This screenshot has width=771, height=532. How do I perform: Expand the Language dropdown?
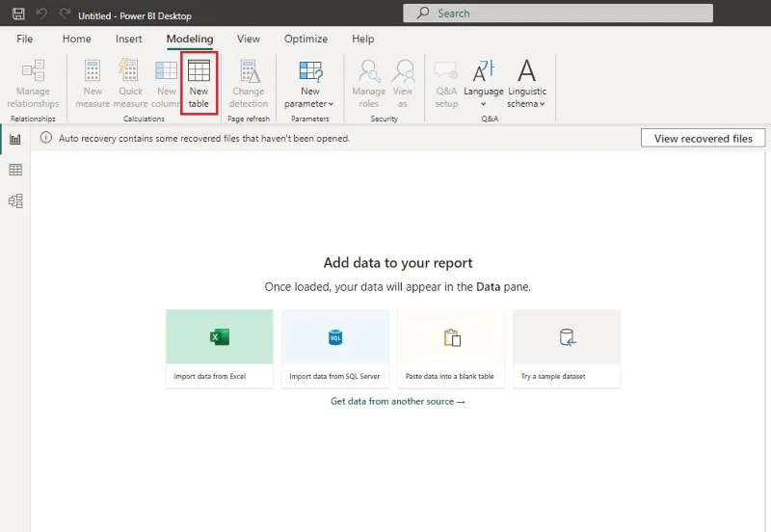coord(484,84)
